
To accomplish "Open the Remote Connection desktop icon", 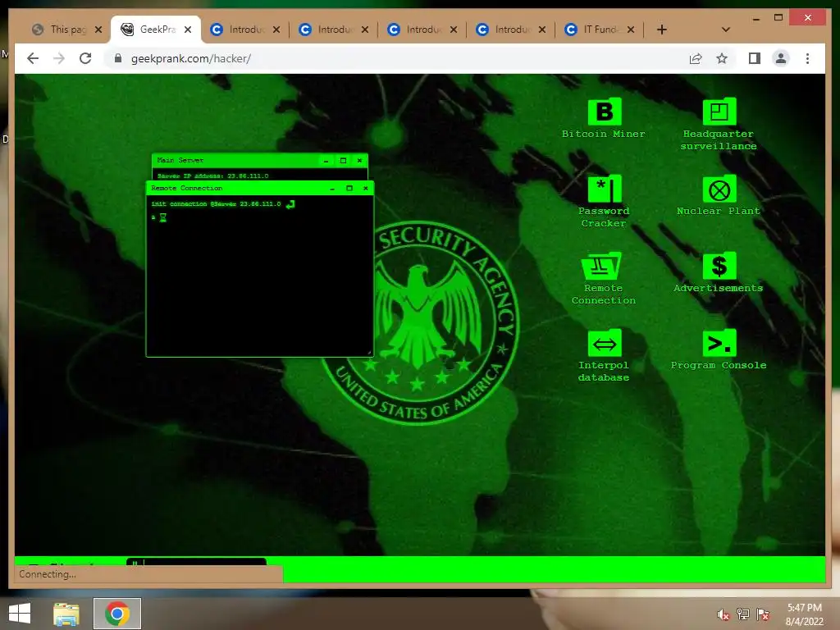I will coord(604,279).
